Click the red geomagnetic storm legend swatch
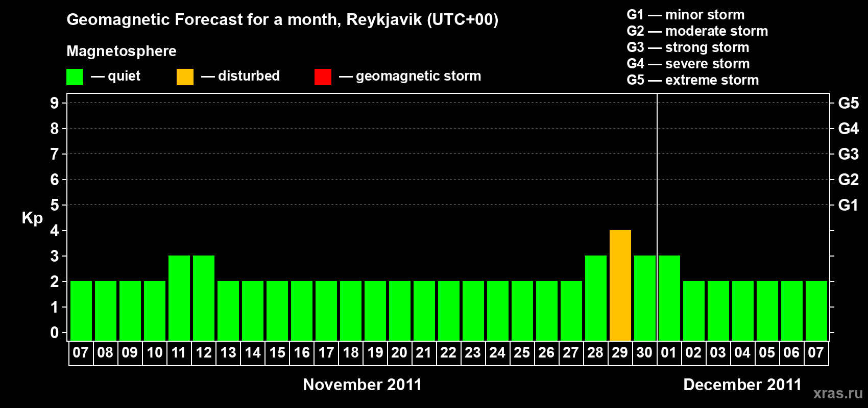The width and height of the screenshot is (868, 408). (323, 77)
